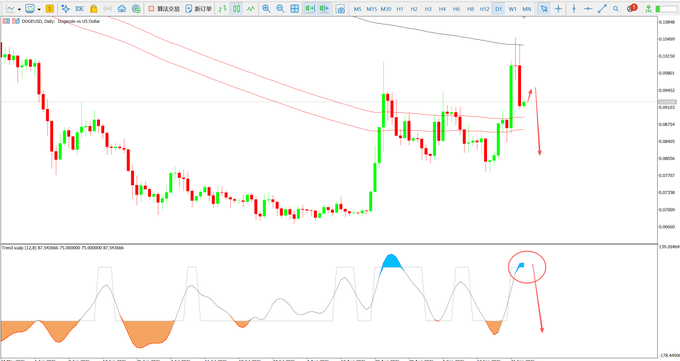
Task: Expand the dropdown arrow beside the monitor icon
Action: 39,9
